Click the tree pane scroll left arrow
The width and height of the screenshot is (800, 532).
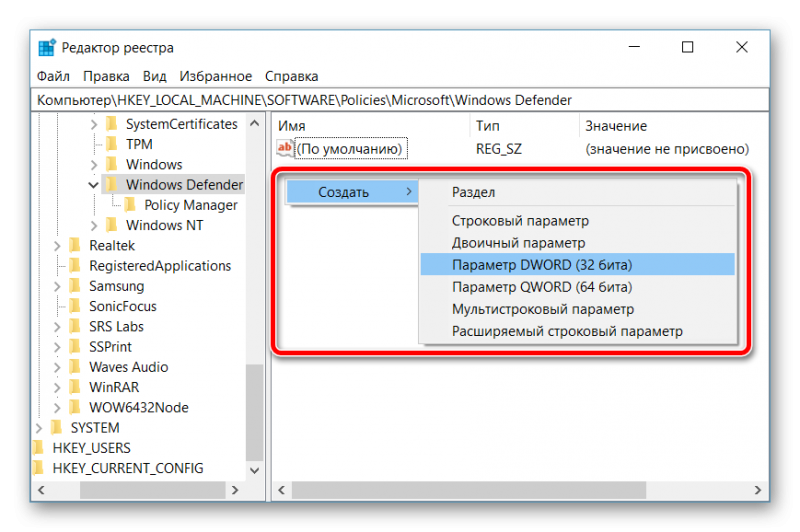(x=41, y=490)
